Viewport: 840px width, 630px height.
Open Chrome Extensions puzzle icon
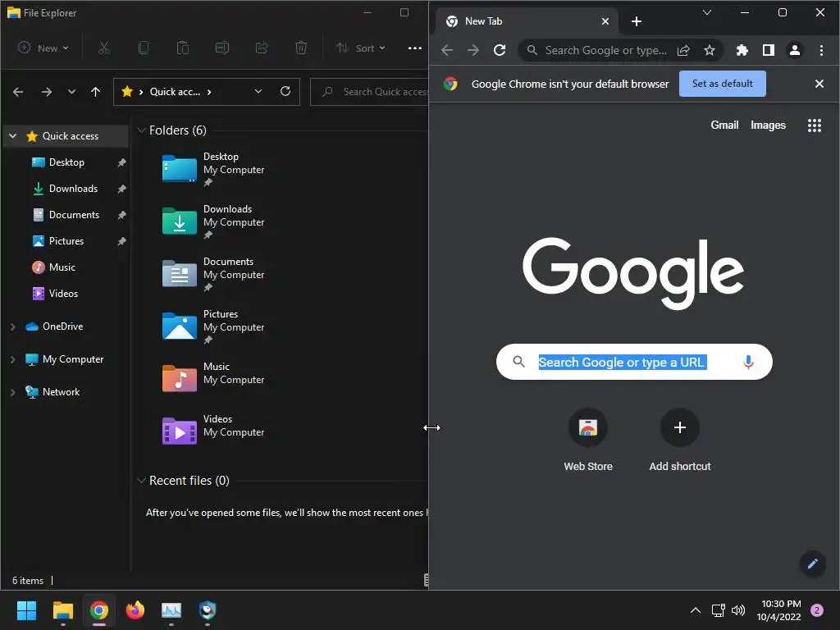742,50
